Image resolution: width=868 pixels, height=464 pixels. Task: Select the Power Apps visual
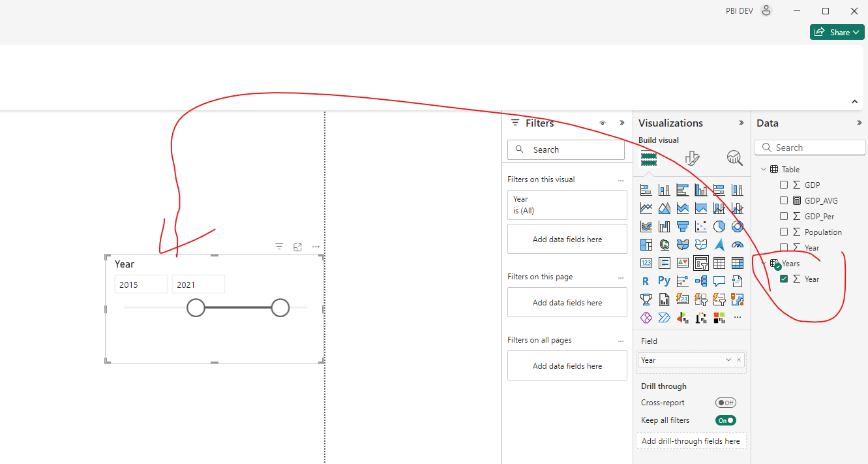tap(646, 318)
